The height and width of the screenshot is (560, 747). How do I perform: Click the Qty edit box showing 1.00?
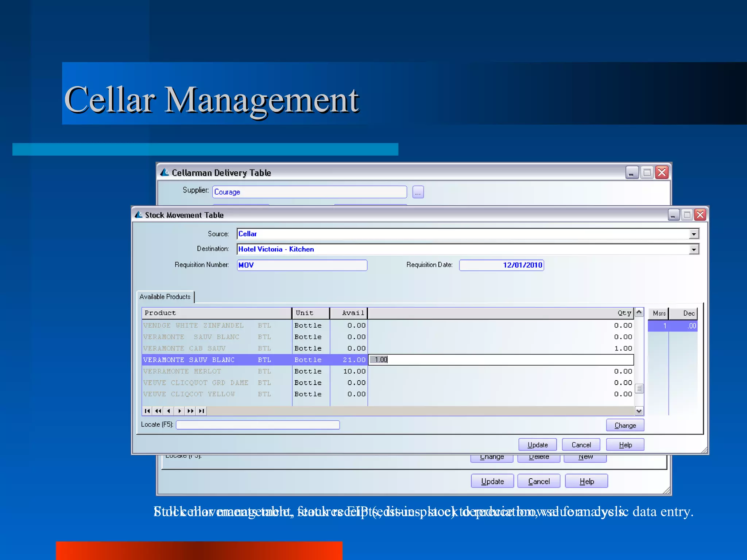point(501,359)
